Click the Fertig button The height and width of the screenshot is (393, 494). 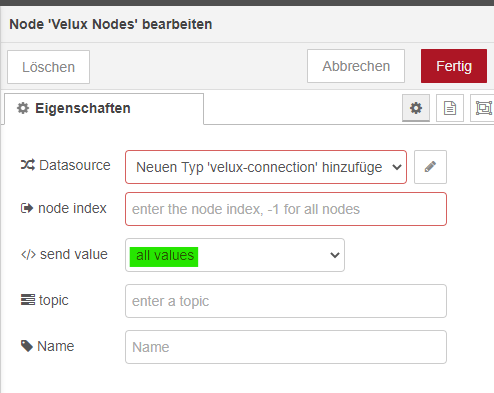point(454,66)
